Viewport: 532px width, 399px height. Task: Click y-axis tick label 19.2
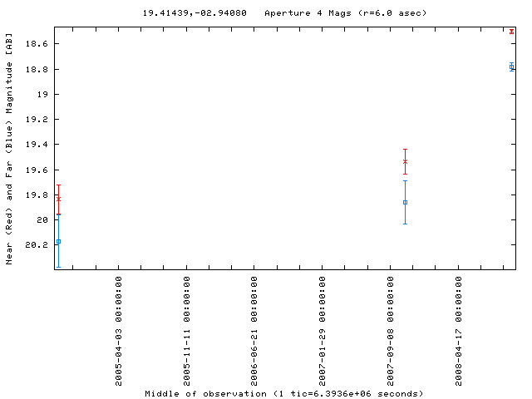tap(37, 120)
